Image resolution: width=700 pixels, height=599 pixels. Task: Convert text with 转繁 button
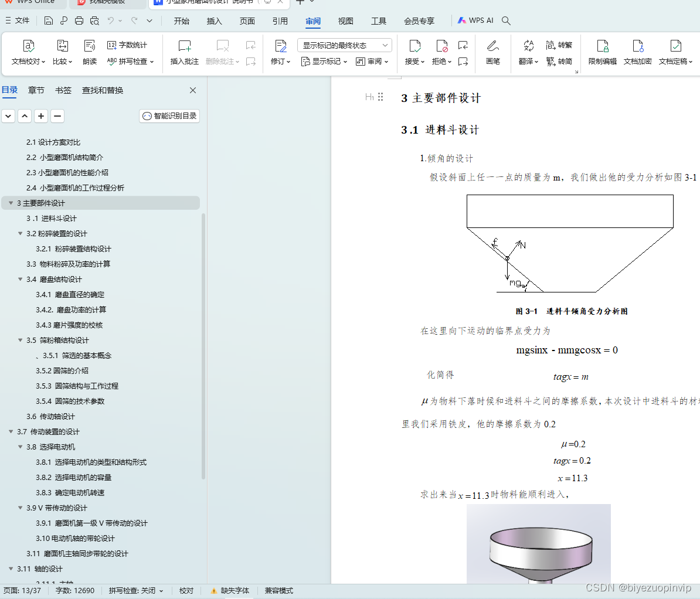[559, 45]
